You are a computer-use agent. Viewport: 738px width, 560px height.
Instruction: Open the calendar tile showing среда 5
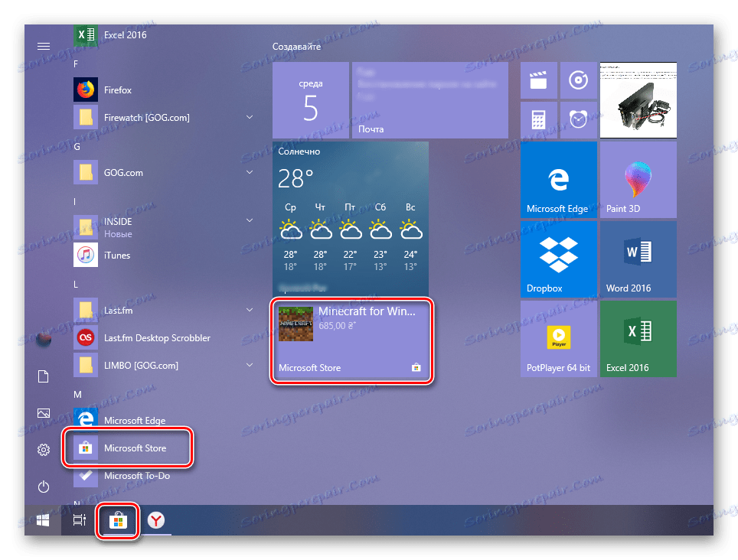point(311,100)
